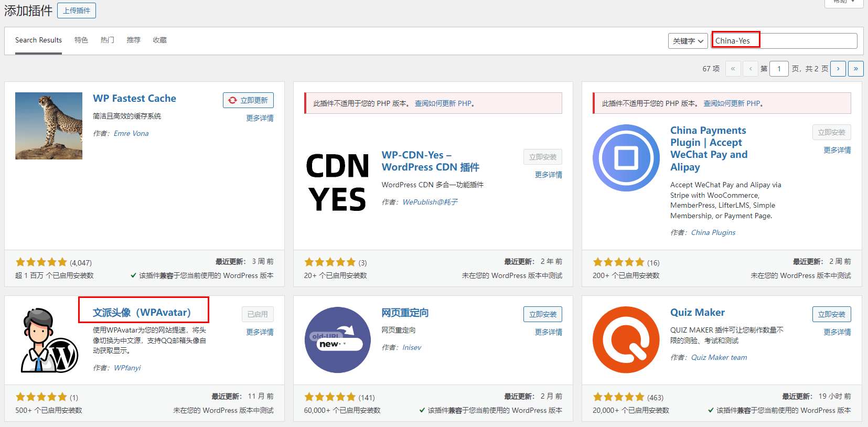Click 已启用 button for WPAvatar
The height and width of the screenshot is (427, 868).
tap(258, 314)
